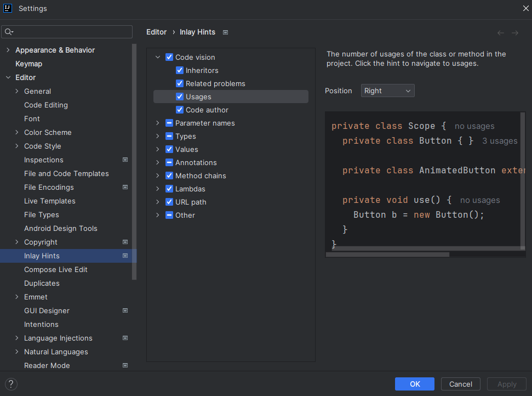Click the project icon next to Inspections
532x396 pixels.
click(125, 160)
